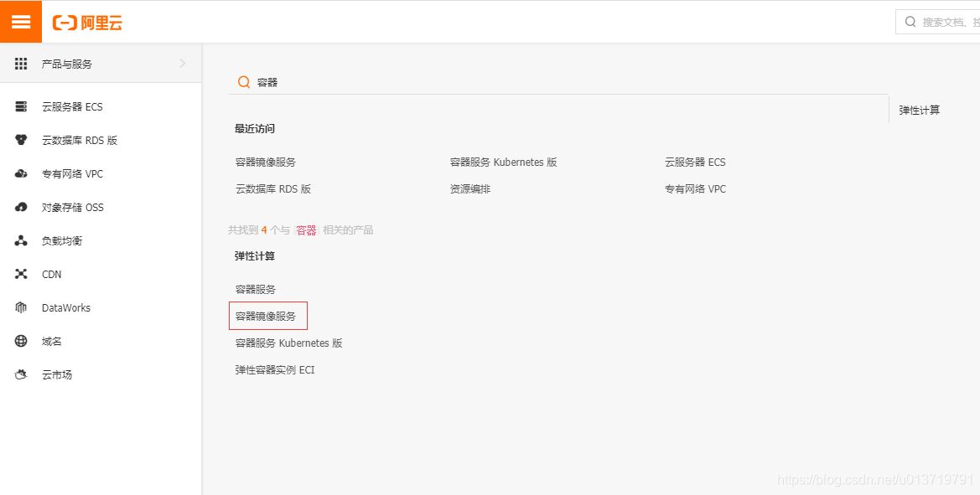This screenshot has width=980, height=495.
Task: Click the 云服务器 ECS server icon in sidebar
Action: pyautogui.click(x=21, y=106)
